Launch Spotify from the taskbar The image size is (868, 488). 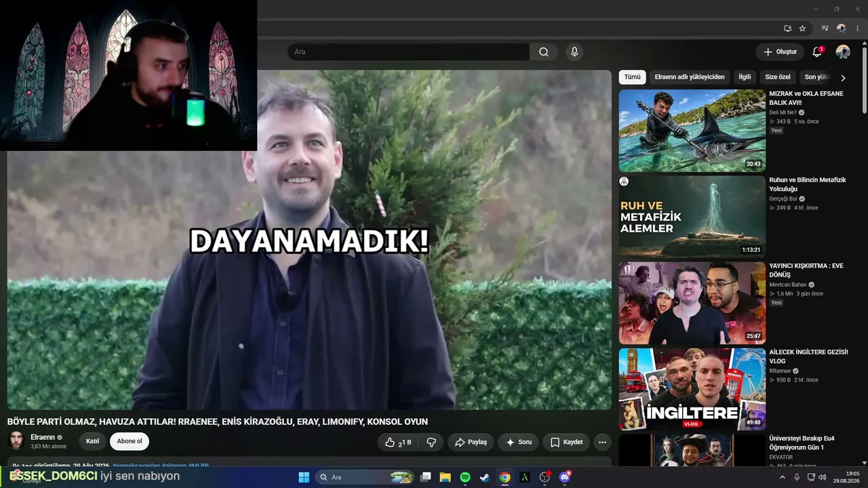(x=465, y=477)
